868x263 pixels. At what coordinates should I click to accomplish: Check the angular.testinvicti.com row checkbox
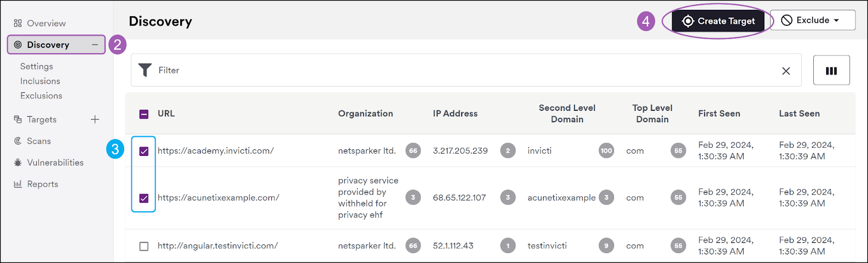pos(144,246)
